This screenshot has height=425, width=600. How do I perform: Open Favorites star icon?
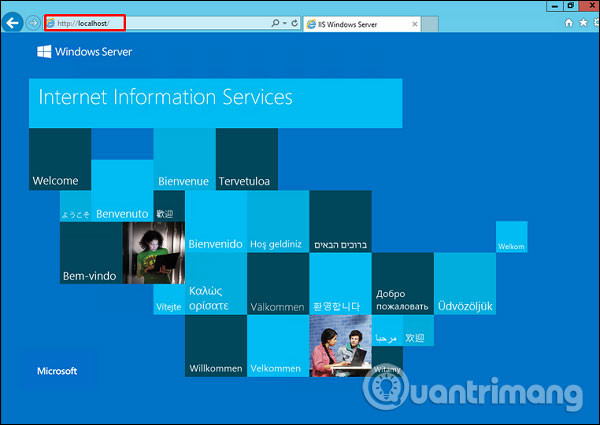584,21
